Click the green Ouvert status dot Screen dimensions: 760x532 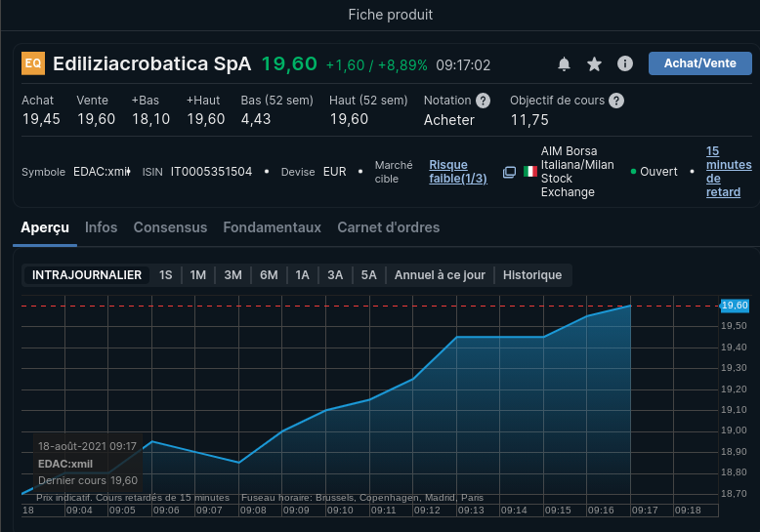633,172
